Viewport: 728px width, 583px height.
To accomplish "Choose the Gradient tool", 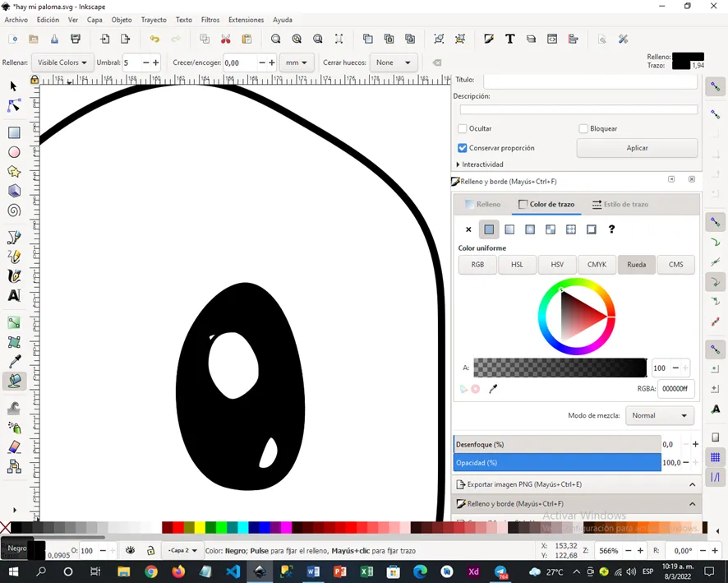I will point(14,323).
